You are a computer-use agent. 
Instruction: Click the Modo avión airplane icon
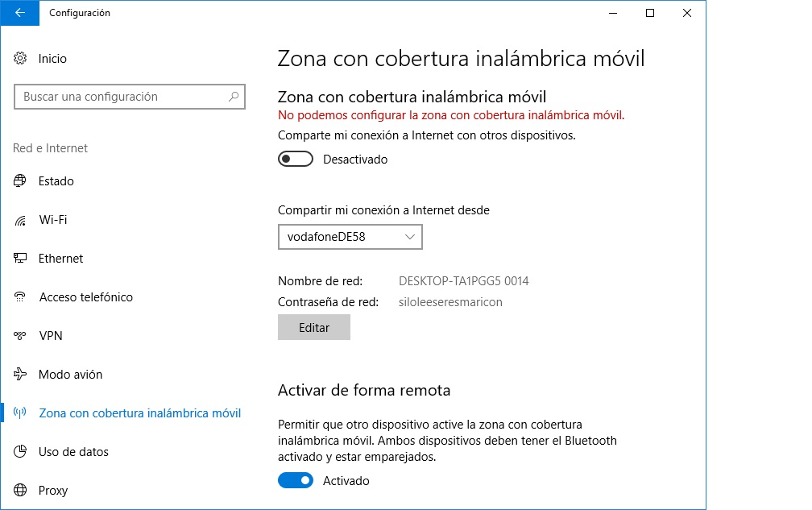pos(20,375)
